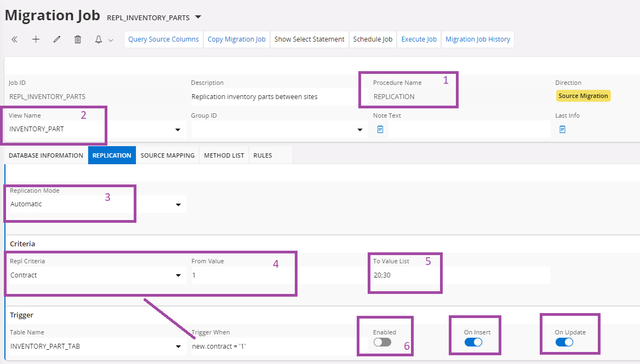Disable the On Update toggle
The image size is (640, 364).
coord(564,342)
